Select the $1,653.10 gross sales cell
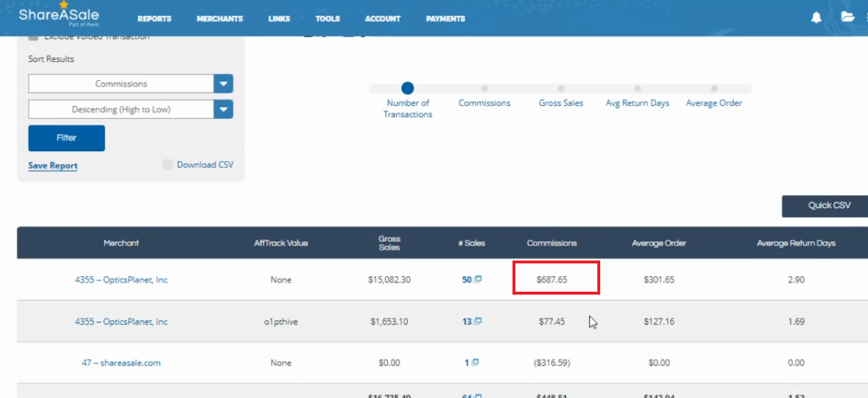 (x=390, y=321)
